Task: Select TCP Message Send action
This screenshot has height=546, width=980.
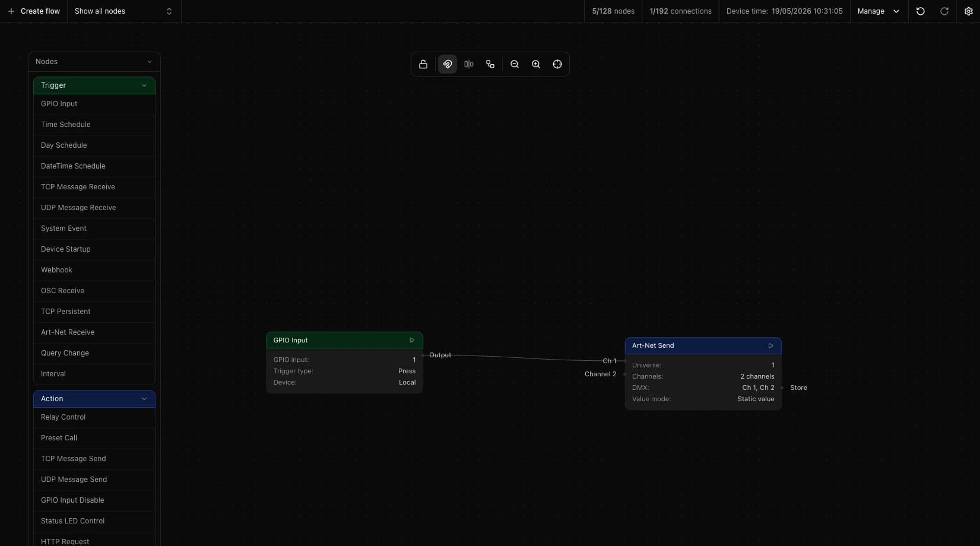Action: (94, 459)
